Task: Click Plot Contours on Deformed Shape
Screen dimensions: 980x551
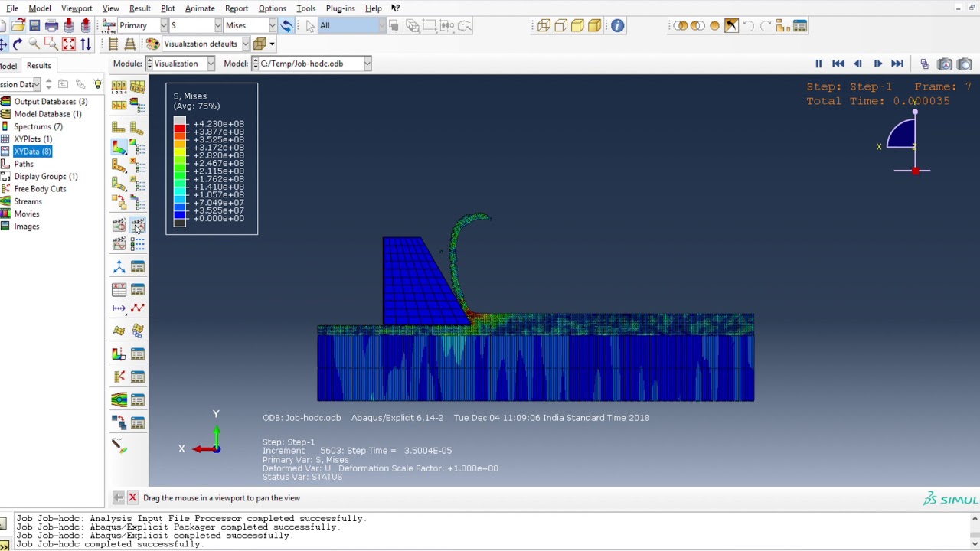Action: pyautogui.click(x=119, y=146)
